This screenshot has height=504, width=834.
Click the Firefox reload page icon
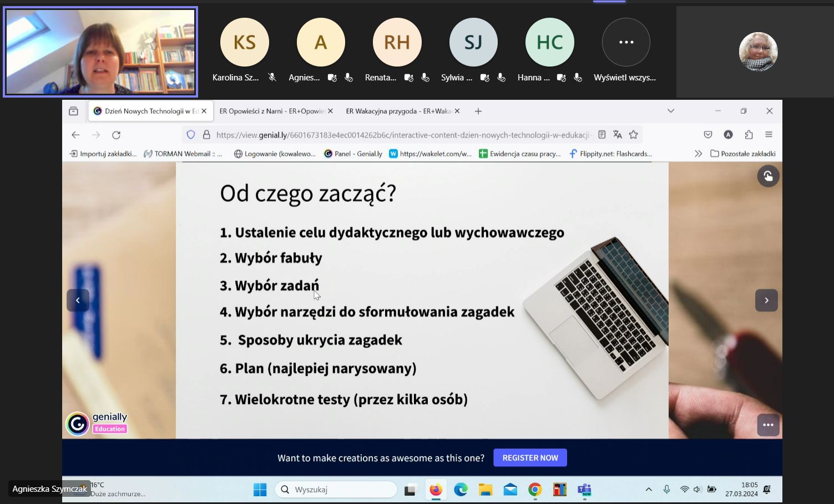(116, 135)
